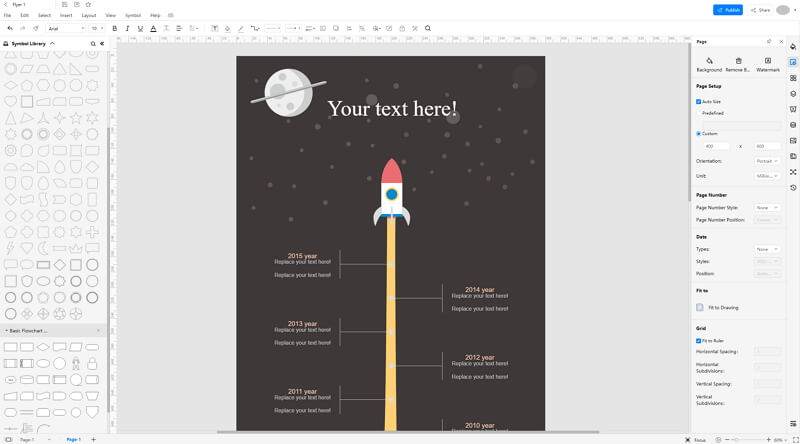Open the Insert menu

coord(66,15)
